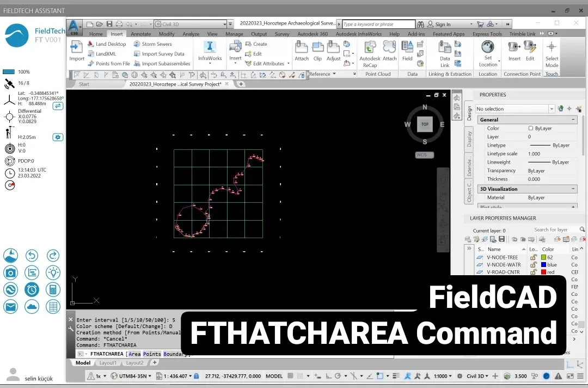Screen dimensions: 588x388
Task: Click the print icon in quick access toolbar
Action: [x=119, y=24]
